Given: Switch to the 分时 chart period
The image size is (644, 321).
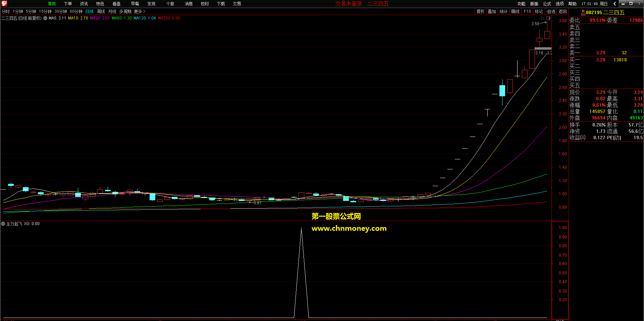Looking at the screenshot, I should (6, 11).
